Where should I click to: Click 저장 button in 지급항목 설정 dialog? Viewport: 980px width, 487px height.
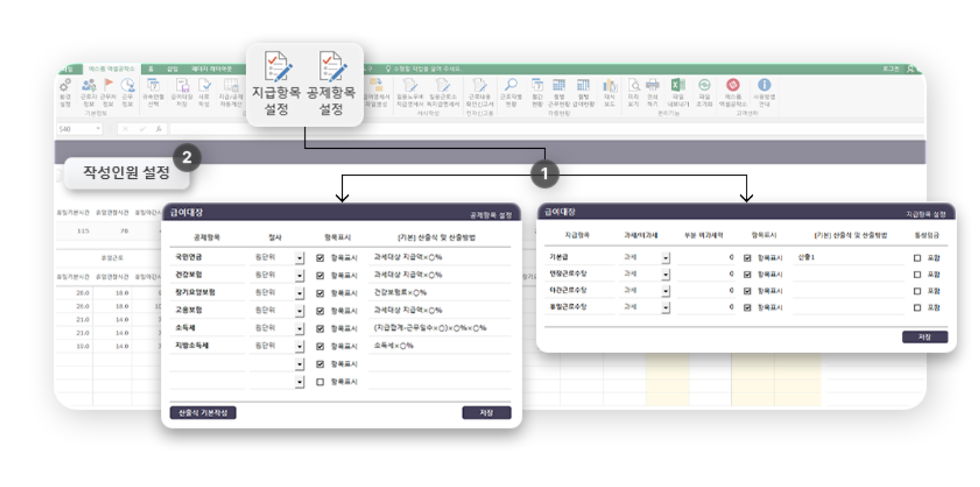click(x=925, y=337)
